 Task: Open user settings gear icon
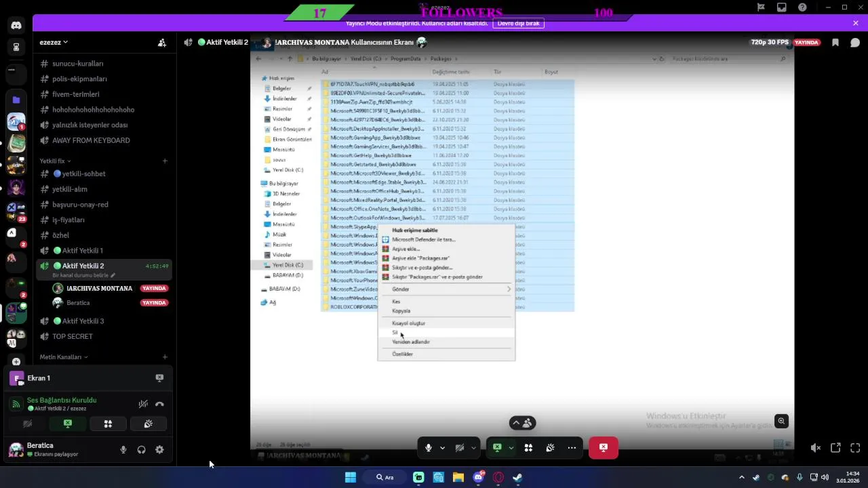point(159,449)
